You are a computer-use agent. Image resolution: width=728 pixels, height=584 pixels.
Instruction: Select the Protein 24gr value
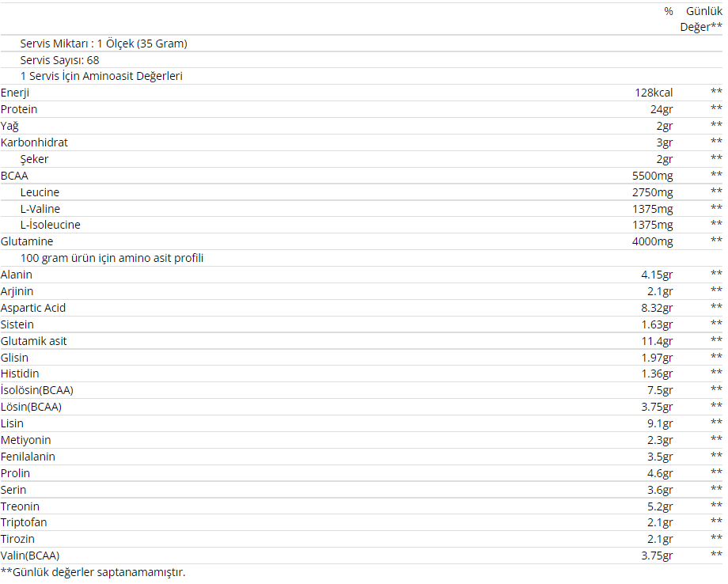[x=662, y=109]
